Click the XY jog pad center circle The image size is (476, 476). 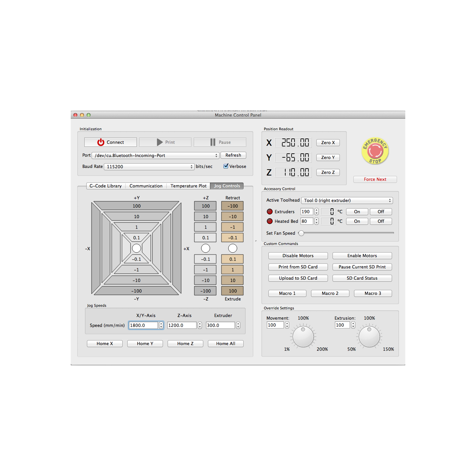click(x=137, y=248)
